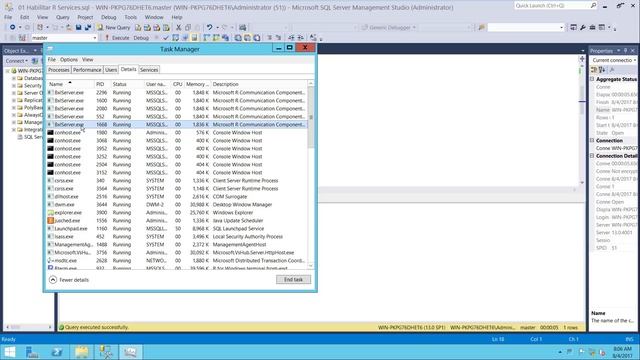
Task: Switch to the Users tab
Action: click(x=111, y=70)
